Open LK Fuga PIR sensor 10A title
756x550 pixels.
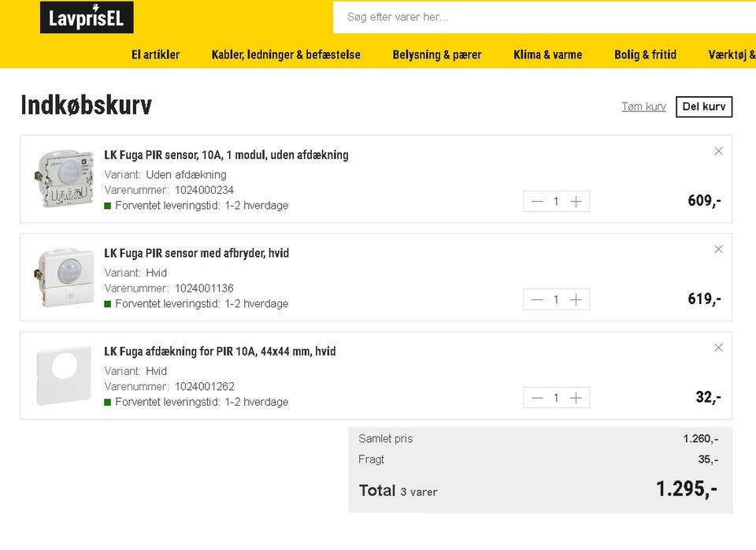(226, 155)
